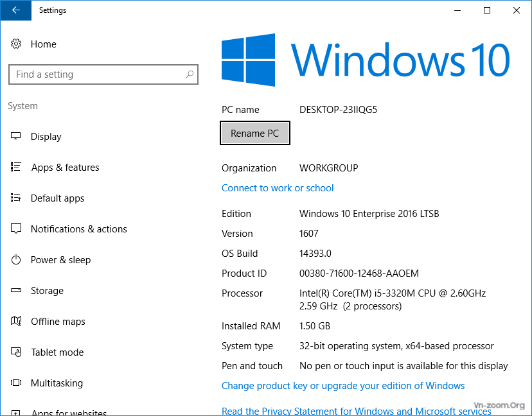532x416 pixels.
Task: Select Power & sleep settings
Action: click(x=61, y=260)
